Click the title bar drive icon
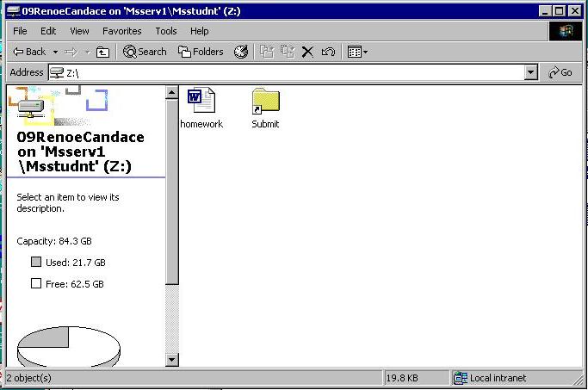The image size is (588, 390). coord(13,11)
